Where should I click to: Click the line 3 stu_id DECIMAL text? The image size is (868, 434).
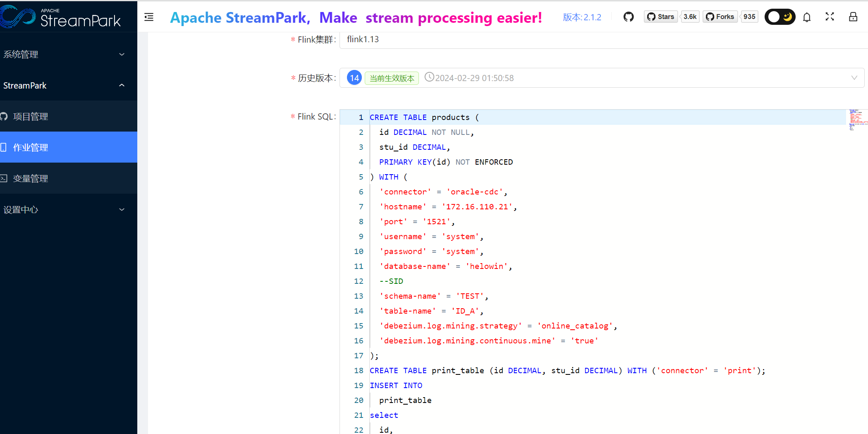[414, 147]
